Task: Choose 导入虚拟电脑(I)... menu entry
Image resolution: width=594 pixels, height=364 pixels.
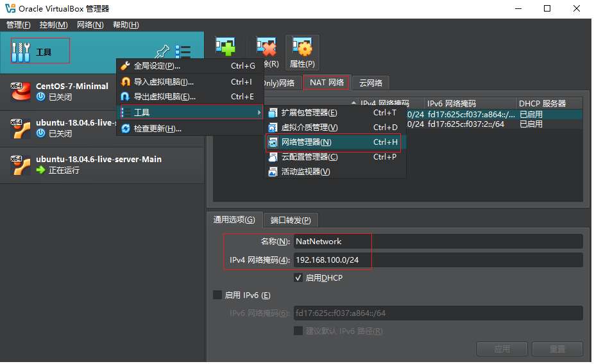Action: (189, 82)
